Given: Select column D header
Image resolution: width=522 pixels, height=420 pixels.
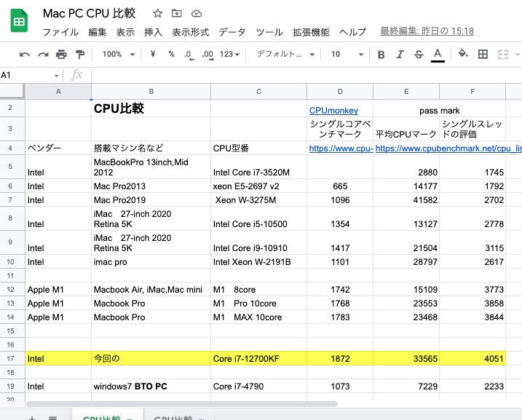Looking at the screenshot, I should coord(340,92).
